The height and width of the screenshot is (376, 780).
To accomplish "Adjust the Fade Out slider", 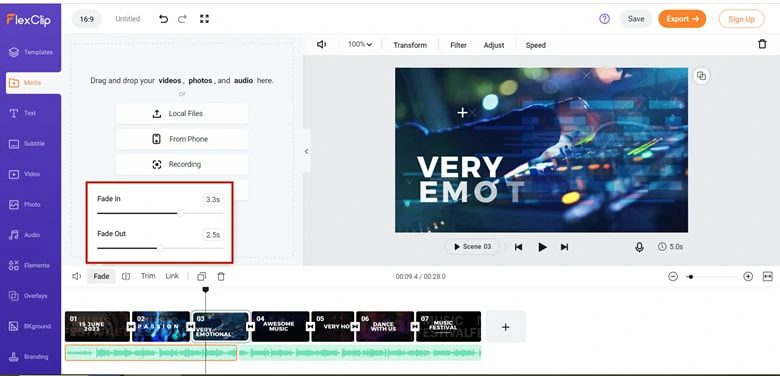I will pos(160,248).
